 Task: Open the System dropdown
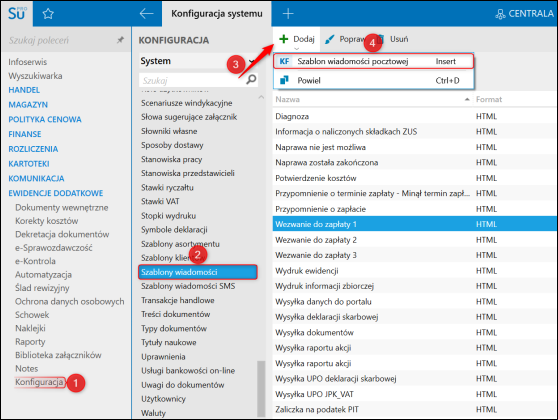(198, 61)
